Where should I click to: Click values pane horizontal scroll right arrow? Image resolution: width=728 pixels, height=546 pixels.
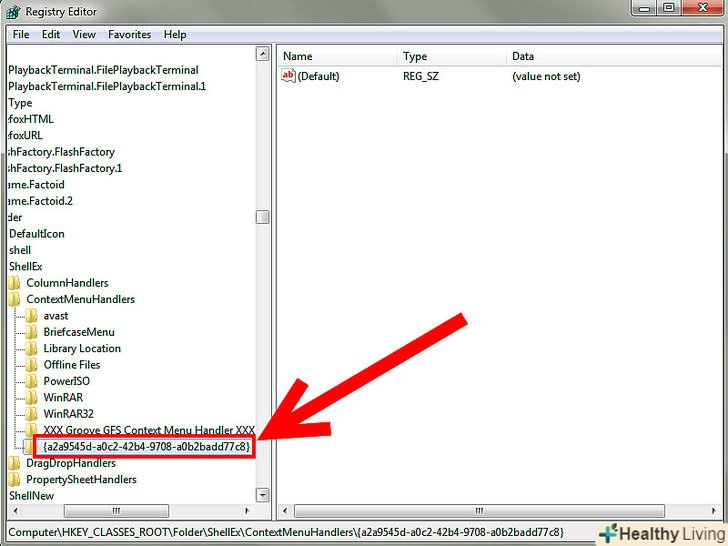[x=714, y=511]
